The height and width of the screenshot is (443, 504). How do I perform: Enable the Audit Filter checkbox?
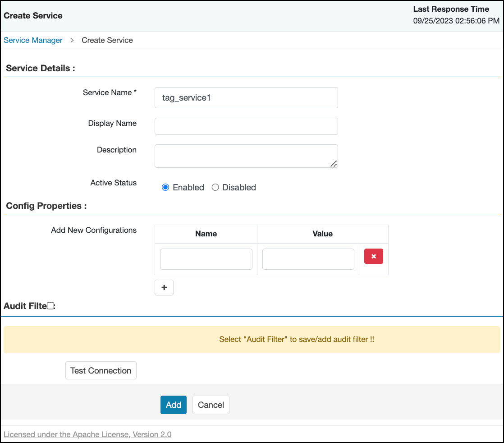click(51, 306)
